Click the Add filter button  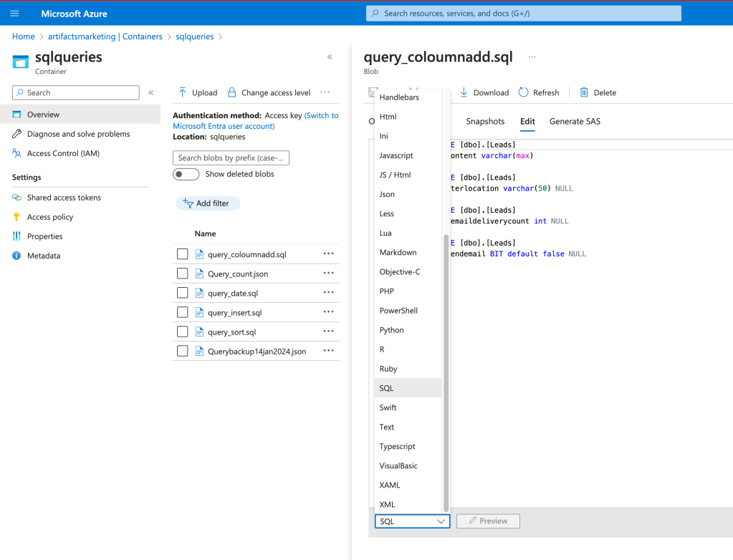208,203
